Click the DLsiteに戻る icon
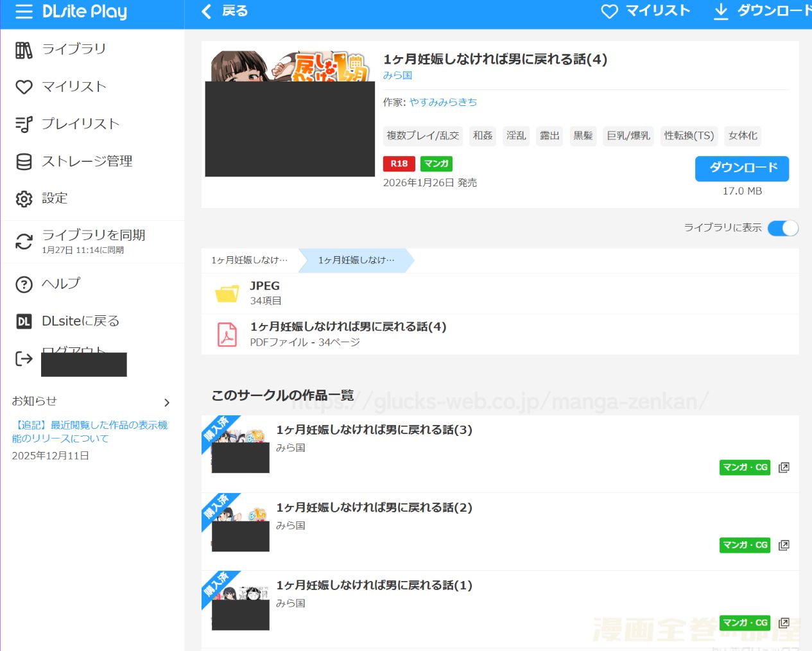The image size is (812, 651). [x=24, y=320]
